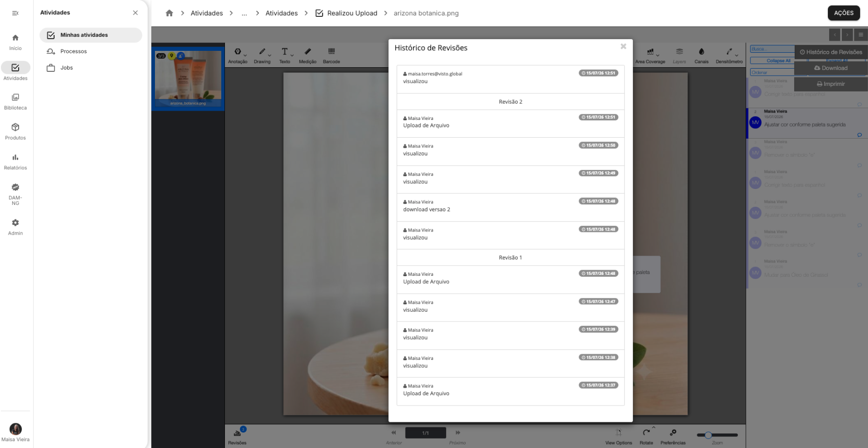
Task: Adjust the Zoom slider
Action: pos(717,435)
